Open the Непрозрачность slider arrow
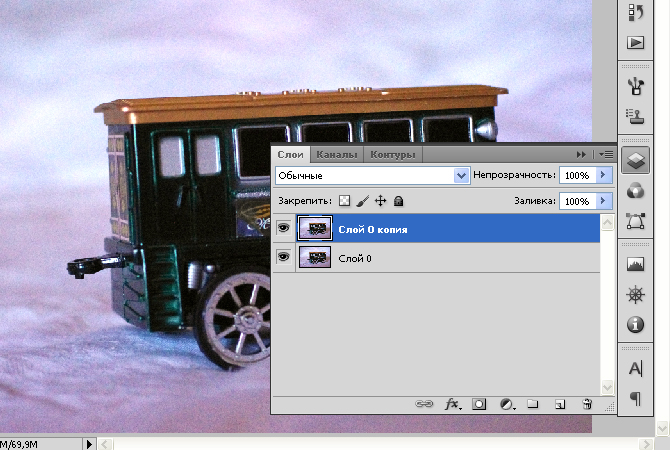Image resolution: width=670 pixels, height=450 pixels. 603,175
